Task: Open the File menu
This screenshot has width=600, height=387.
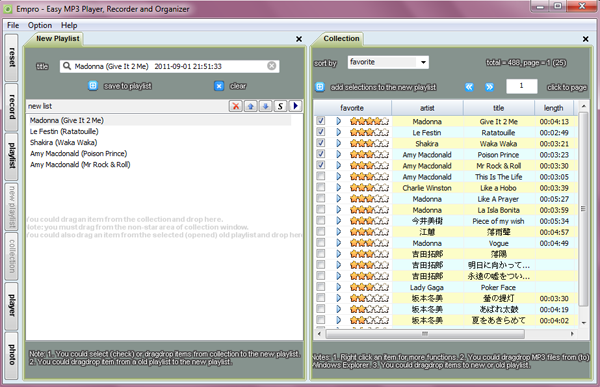Action: 13,25
